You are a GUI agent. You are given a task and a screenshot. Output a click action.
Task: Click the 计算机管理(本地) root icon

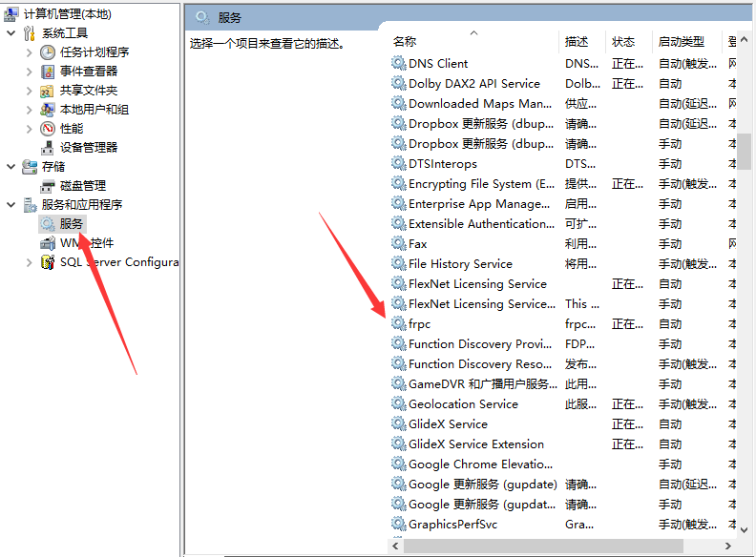(x=11, y=14)
